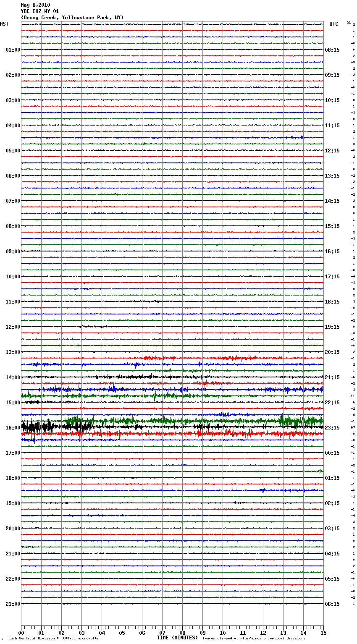357x644 pixels.
Task: Click the 23:00 MST hour marker
Action: click(x=13, y=604)
